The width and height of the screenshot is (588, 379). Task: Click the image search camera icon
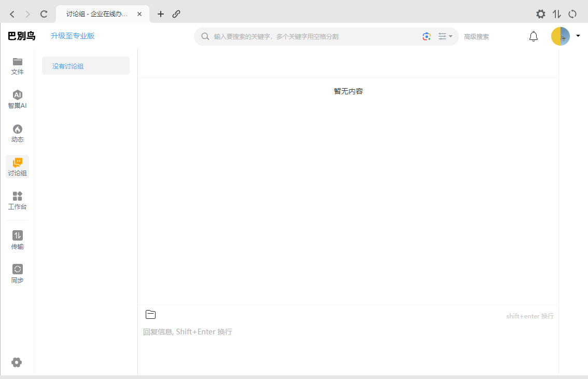[x=426, y=36]
